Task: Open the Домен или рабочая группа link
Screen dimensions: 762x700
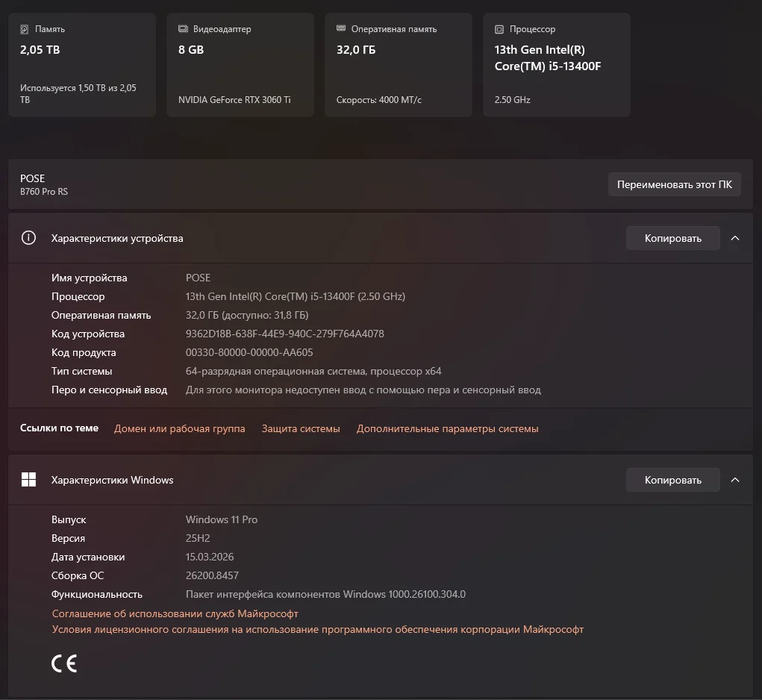Action: point(179,428)
